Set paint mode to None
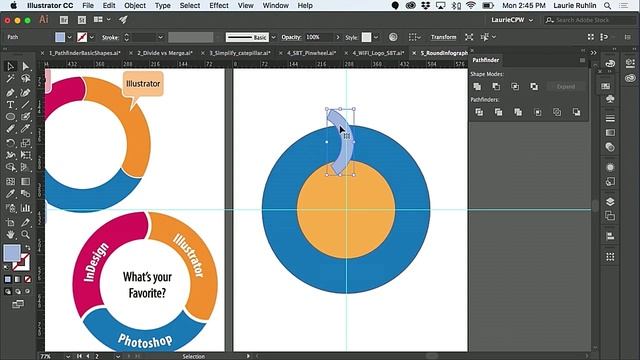This screenshot has width=640, height=360. (27, 279)
